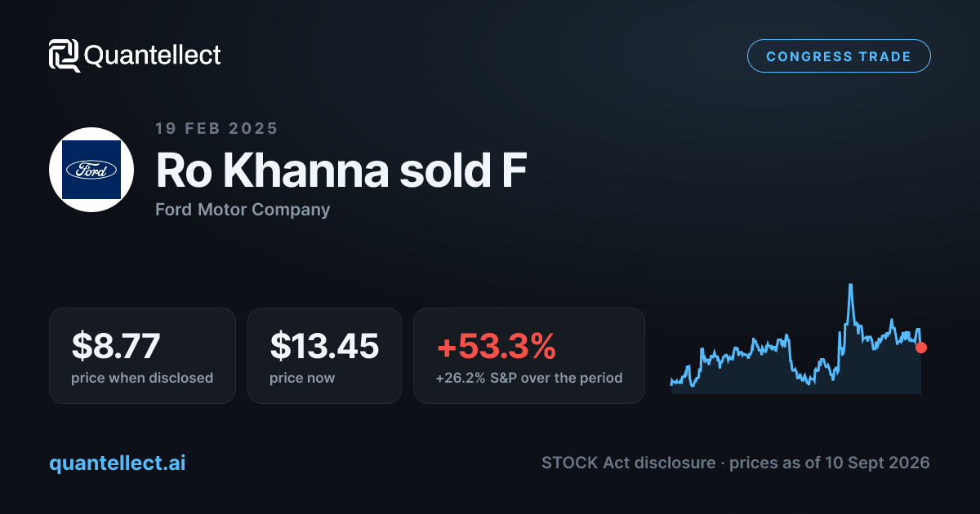Select the $8.77 price when disclosed card

point(142,356)
